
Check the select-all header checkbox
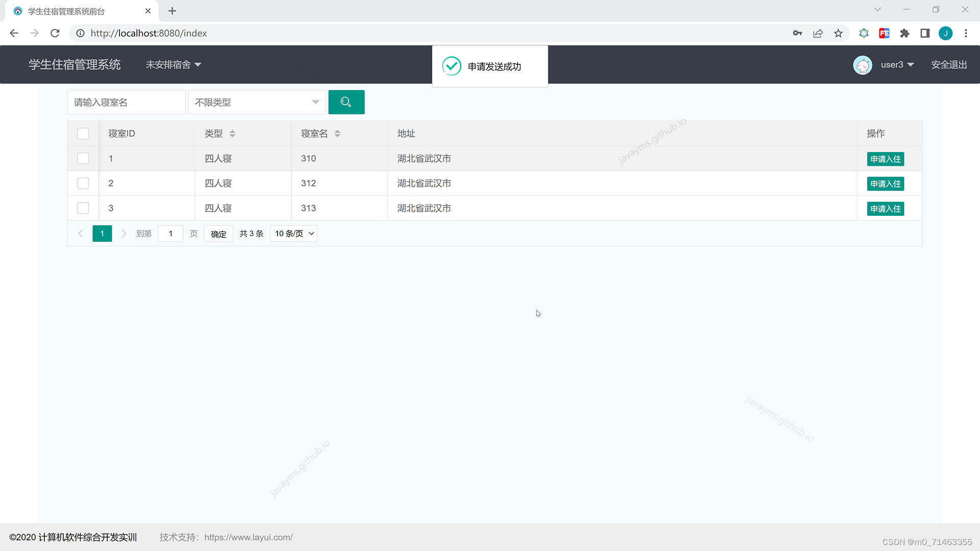coord(83,134)
